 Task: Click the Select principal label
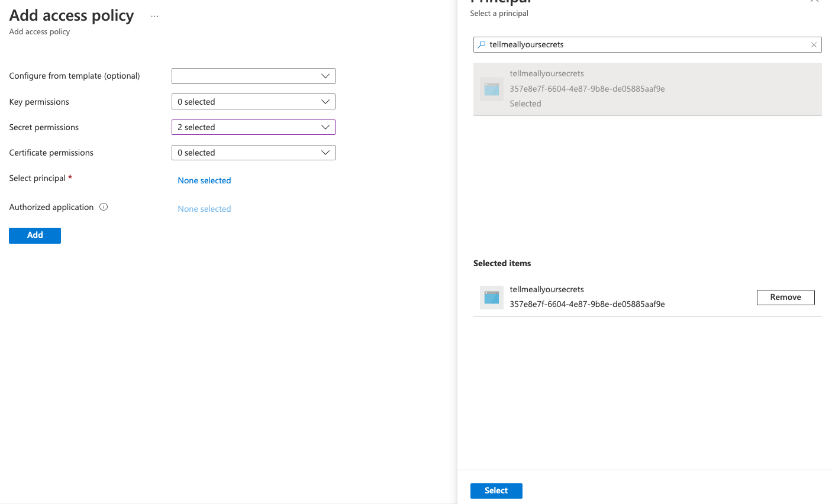tap(37, 178)
